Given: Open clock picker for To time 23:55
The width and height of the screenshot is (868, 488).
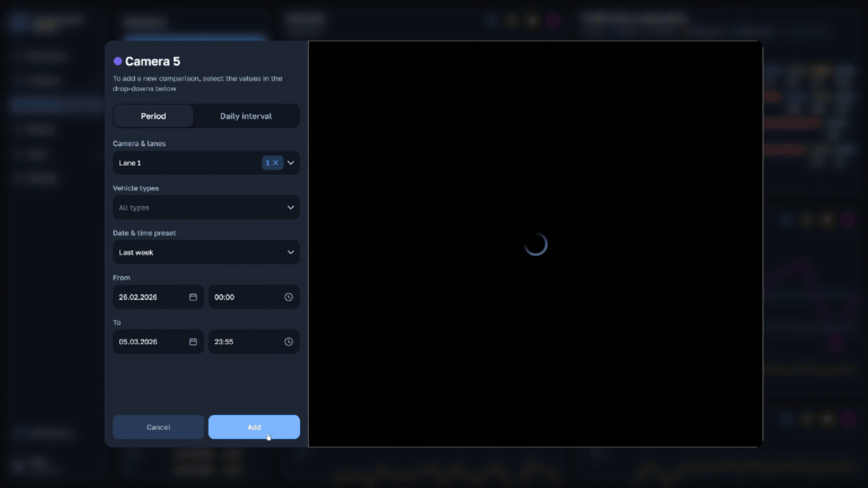Looking at the screenshot, I should (x=289, y=342).
